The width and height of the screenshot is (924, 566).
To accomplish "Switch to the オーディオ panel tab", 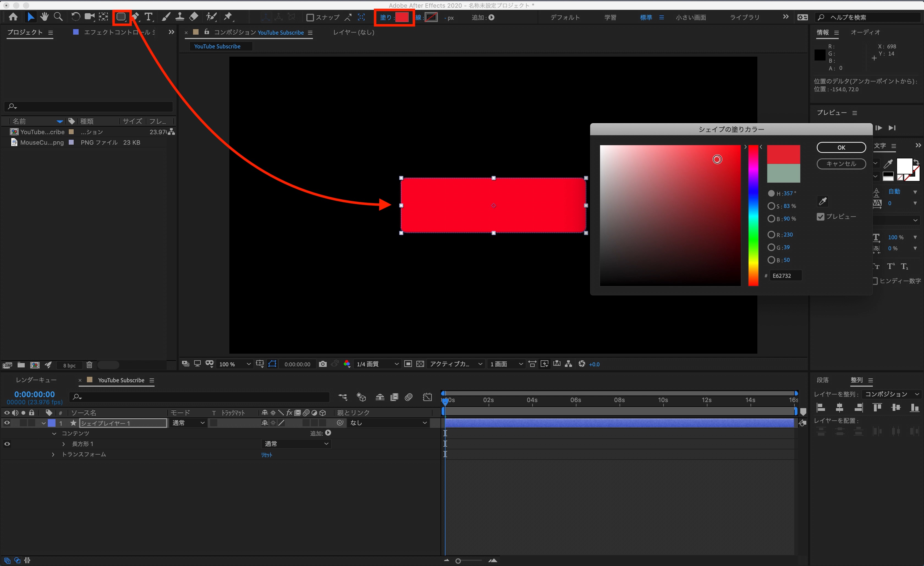I will pyautogui.click(x=865, y=32).
